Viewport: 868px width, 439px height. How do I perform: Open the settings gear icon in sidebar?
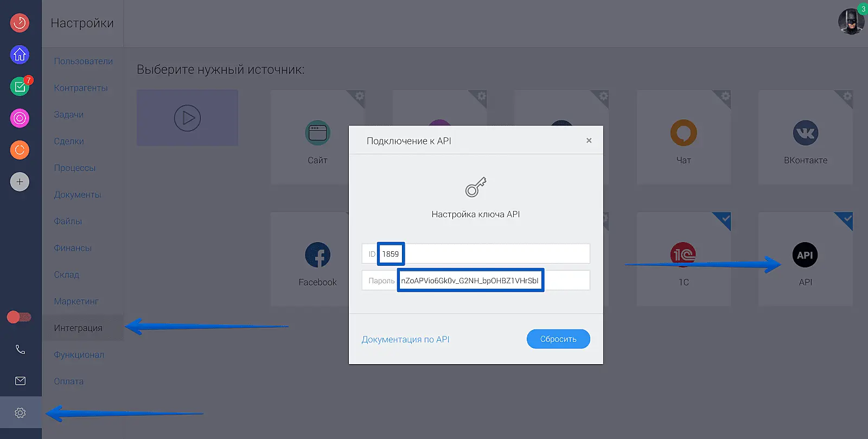click(x=20, y=413)
